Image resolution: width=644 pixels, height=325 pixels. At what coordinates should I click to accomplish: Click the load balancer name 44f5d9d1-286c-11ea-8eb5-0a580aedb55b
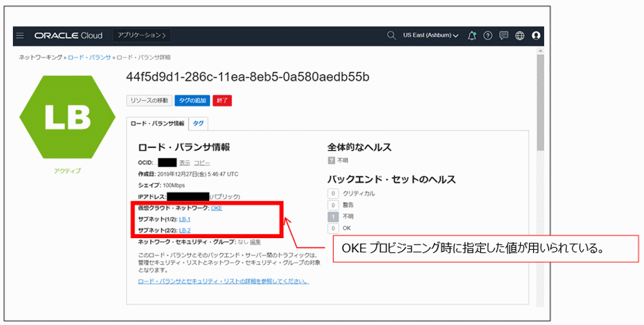point(248,77)
